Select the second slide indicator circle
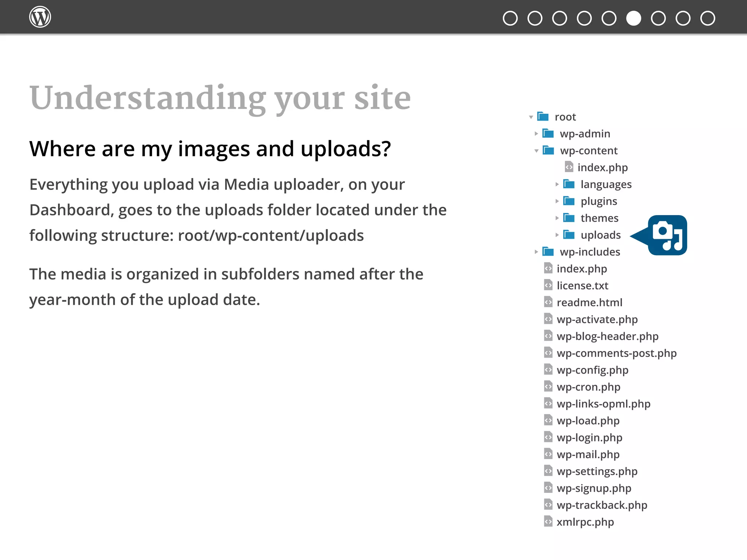The height and width of the screenshot is (560, 747). [535, 18]
